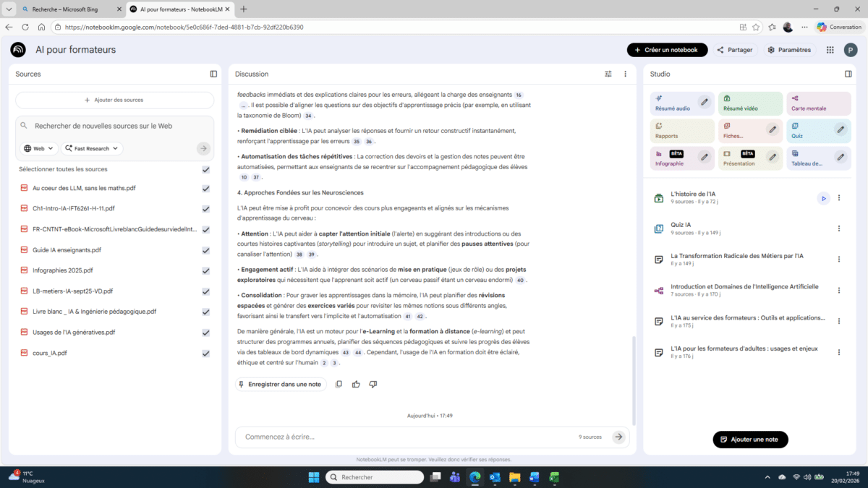Give the response a thumbs up
Image resolution: width=868 pixels, height=488 pixels.
tap(356, 385)
